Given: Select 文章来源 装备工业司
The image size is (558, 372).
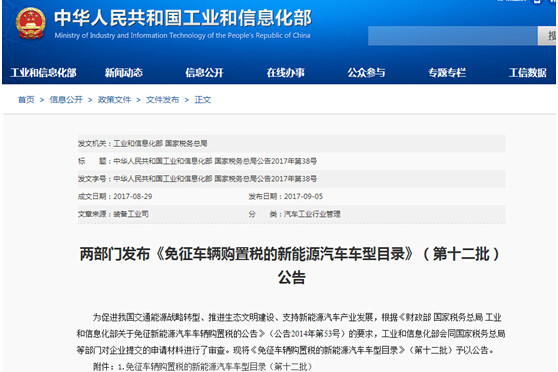Looking at the screenshot, I should [x=131, y=214].
